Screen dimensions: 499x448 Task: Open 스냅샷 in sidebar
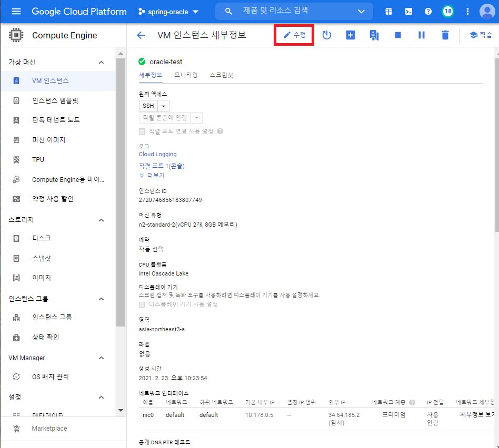click(x=58, y=258)
